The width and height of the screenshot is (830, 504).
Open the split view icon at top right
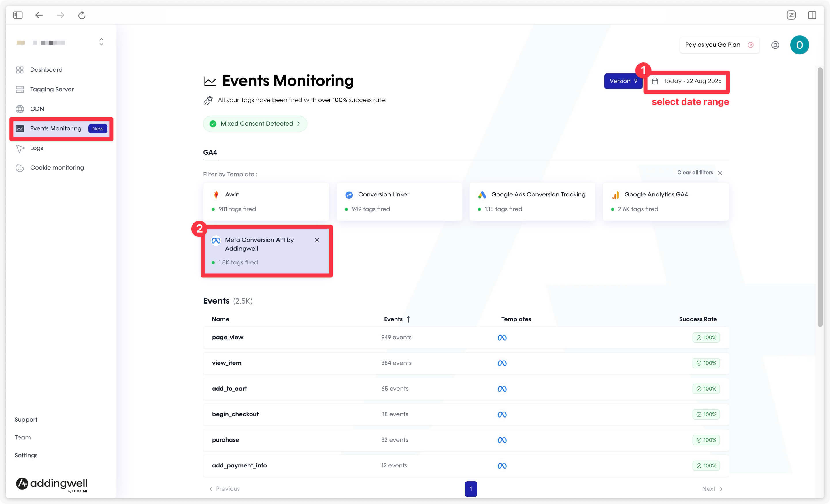[x=812, y=15]
